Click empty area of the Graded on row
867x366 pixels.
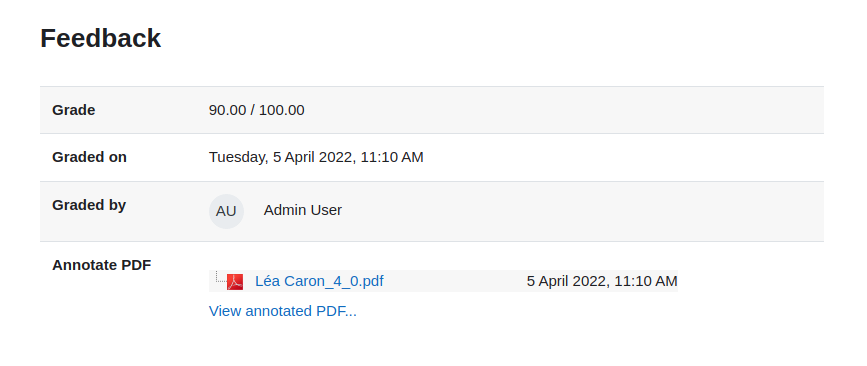point(608,158)
